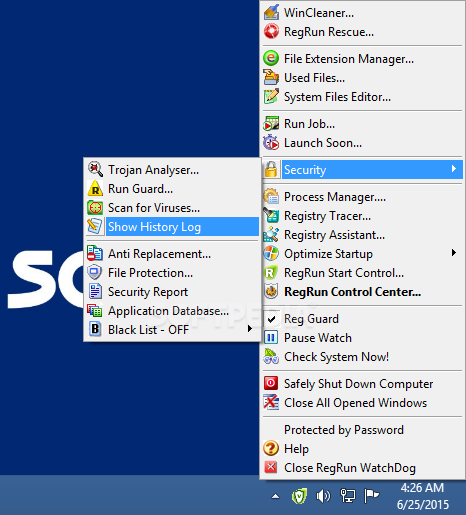Screen dimensions: 466x515
Task: Click the Black List B icon
Action: 95,330
